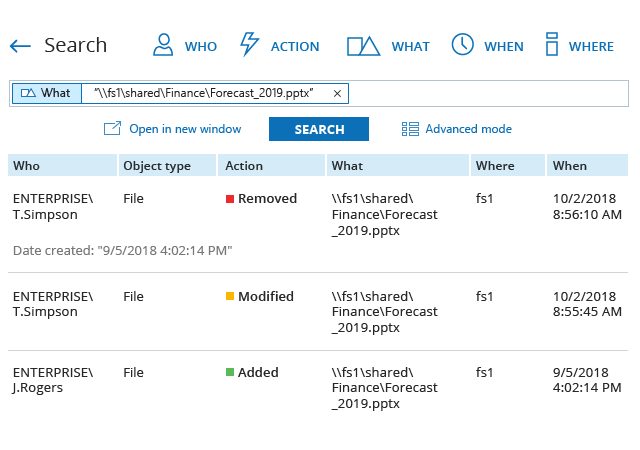Select the WHO person filter icon
The height and width of the screenshot is (450, 640).
(x=162, y=45)
